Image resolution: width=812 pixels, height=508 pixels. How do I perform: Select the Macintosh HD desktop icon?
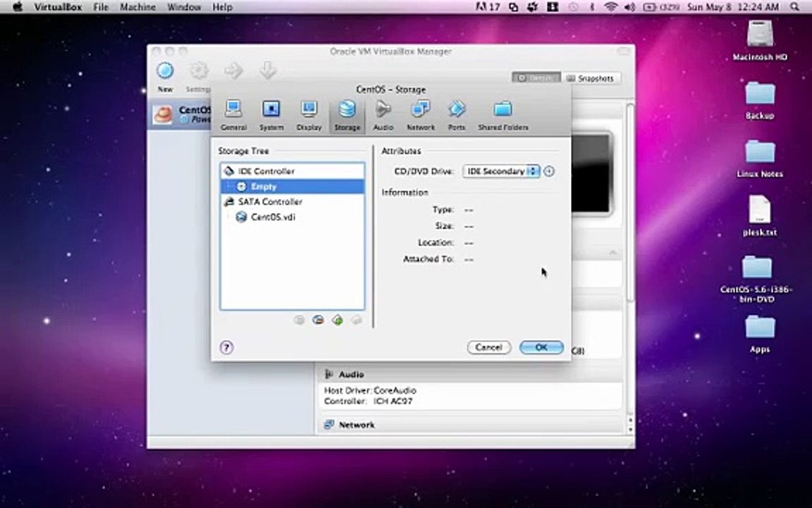(760, 40)
